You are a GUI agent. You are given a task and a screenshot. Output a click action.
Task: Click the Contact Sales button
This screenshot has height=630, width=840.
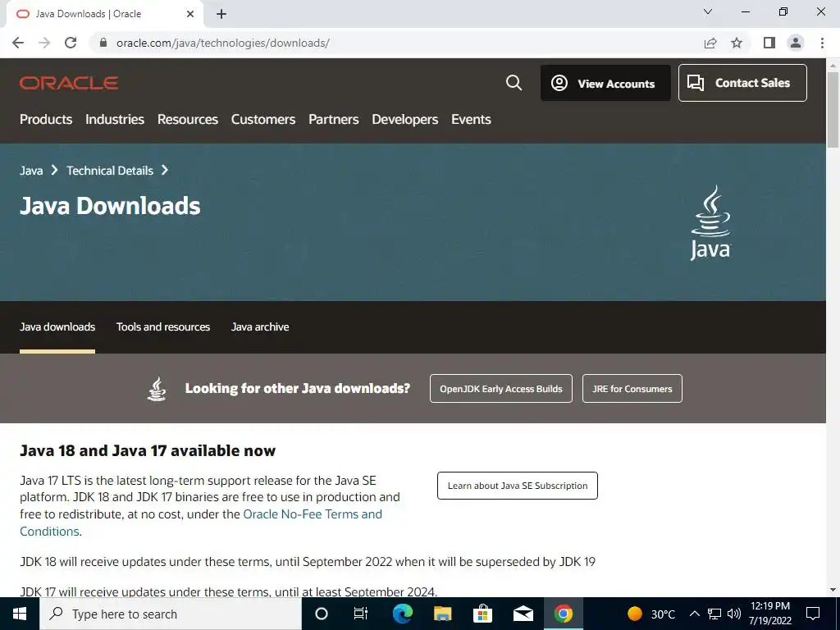742,83
